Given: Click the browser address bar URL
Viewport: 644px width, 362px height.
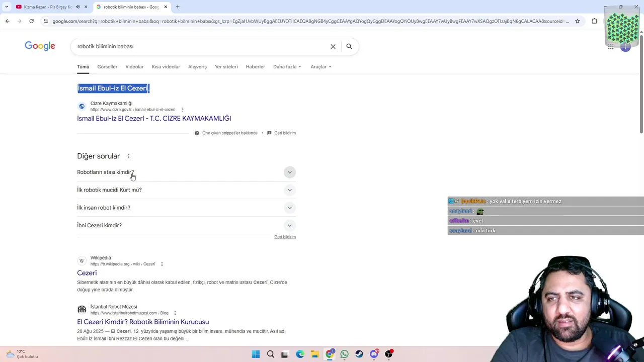Looking at the screenshot, I should click(x=310, y=21).
